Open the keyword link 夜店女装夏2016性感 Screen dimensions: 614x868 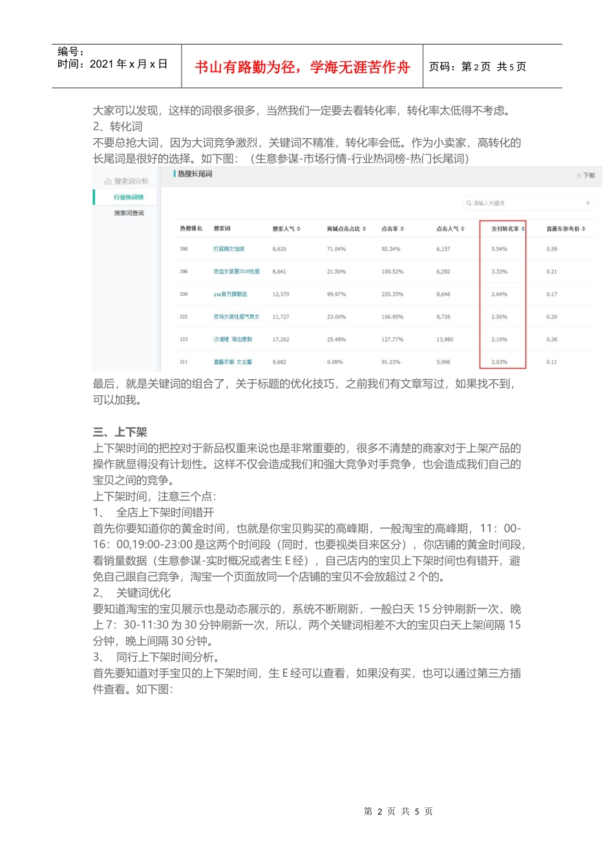(x=237, y=271)
